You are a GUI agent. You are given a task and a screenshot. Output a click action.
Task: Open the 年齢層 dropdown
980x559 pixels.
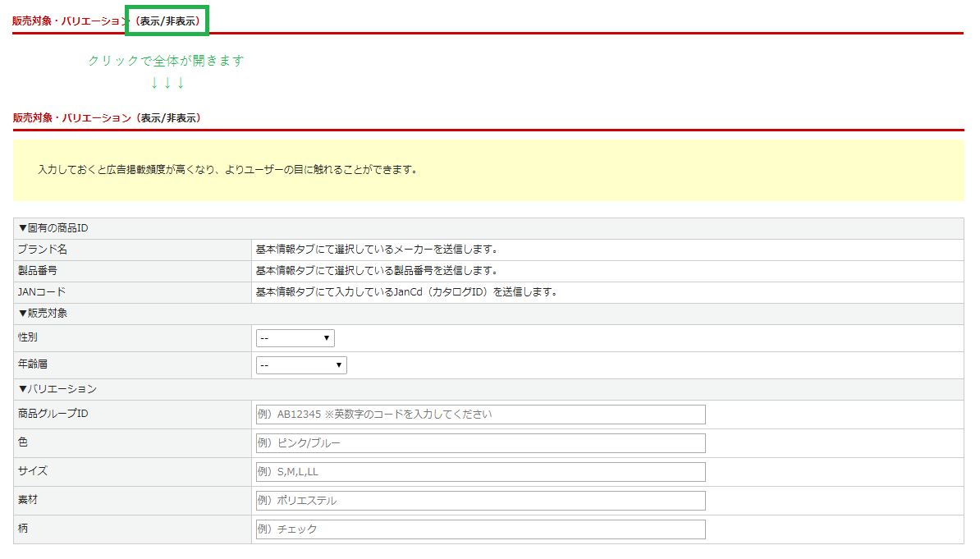coord(301,365)
